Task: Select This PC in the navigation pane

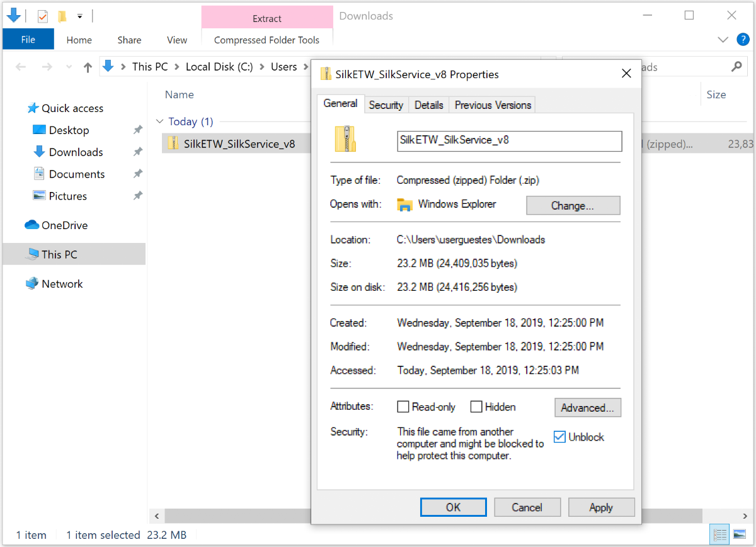Action: point(74,254)
